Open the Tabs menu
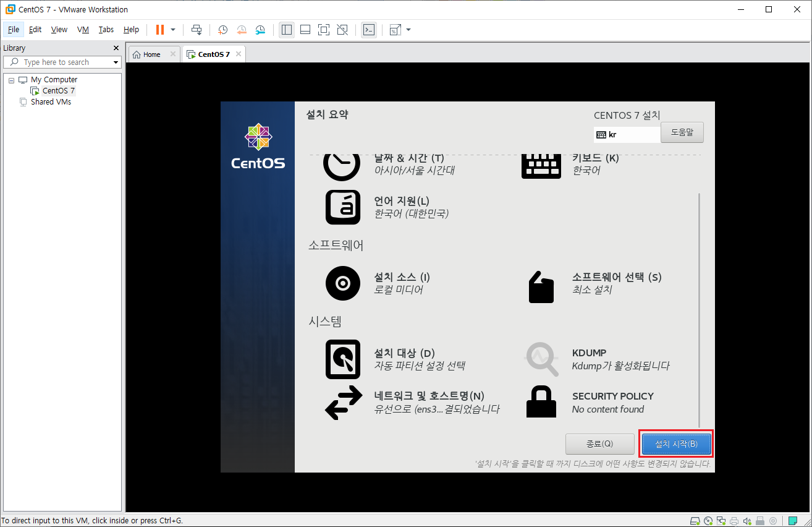The image size is (812, 527). tap(106, 30)
